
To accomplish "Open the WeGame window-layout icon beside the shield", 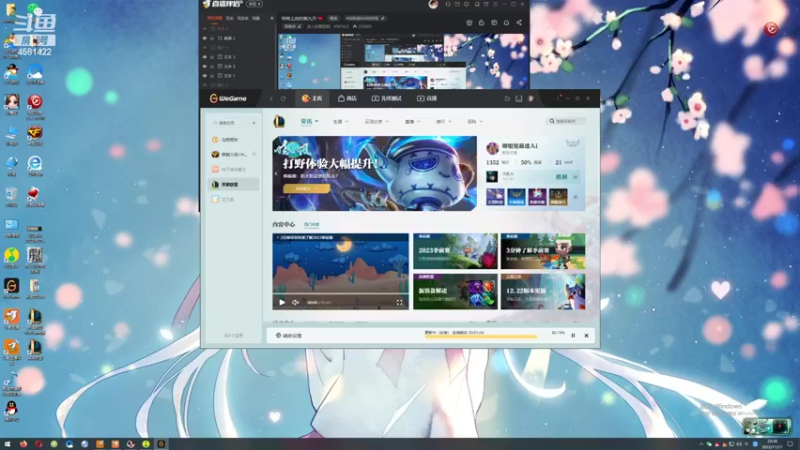I will 519,98.
